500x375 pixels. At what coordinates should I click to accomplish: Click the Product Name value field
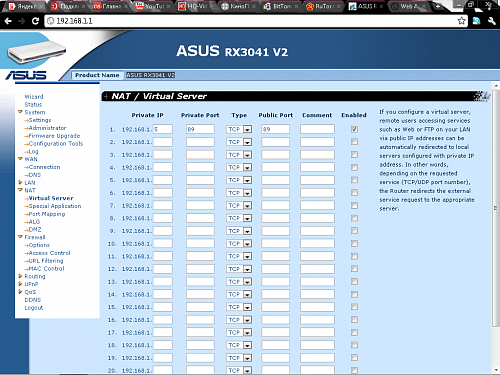[150, 75]
